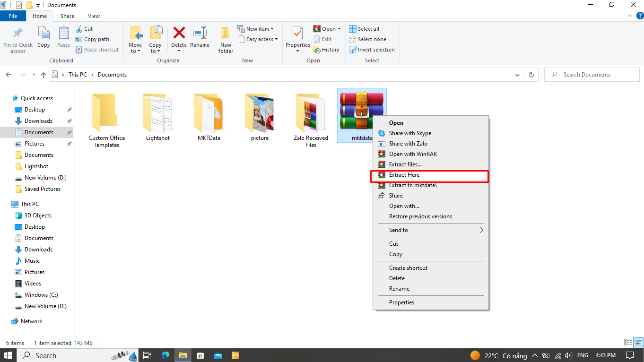
Task: Open Microsoft Edge from the taskbar
Action: point(165,355)
